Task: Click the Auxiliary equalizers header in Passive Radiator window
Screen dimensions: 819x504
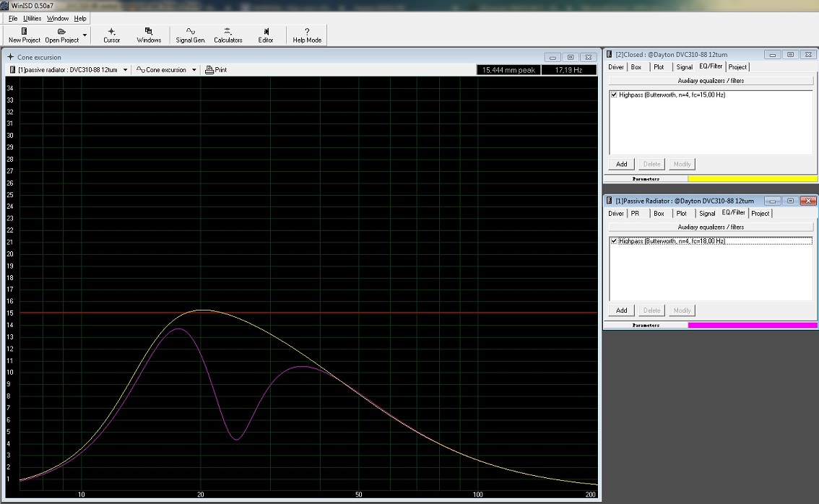Action: tap(711, 227)
